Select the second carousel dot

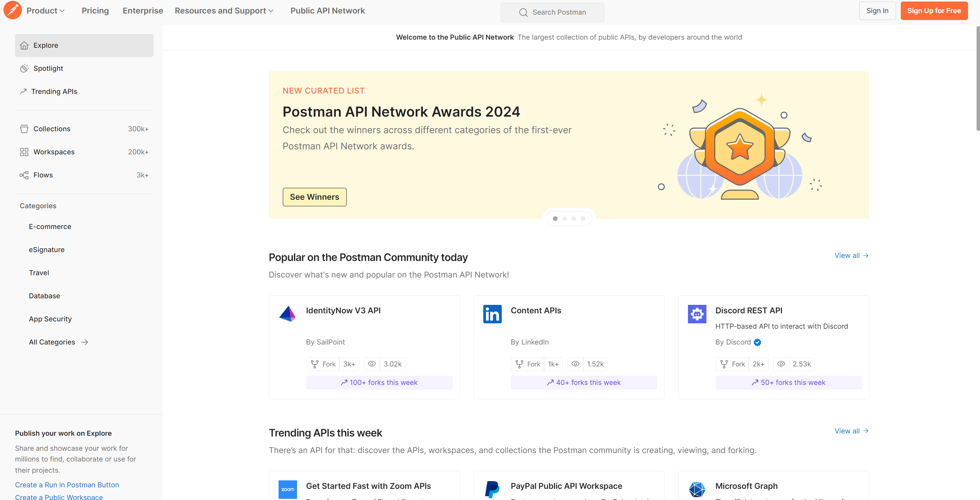[x=564, y=219]
